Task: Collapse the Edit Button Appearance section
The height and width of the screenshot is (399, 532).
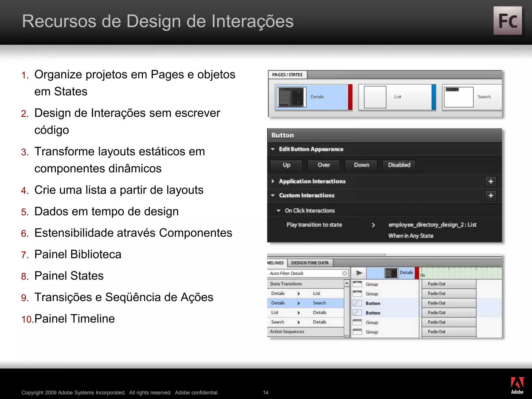Action: click(x=273, y=149)
